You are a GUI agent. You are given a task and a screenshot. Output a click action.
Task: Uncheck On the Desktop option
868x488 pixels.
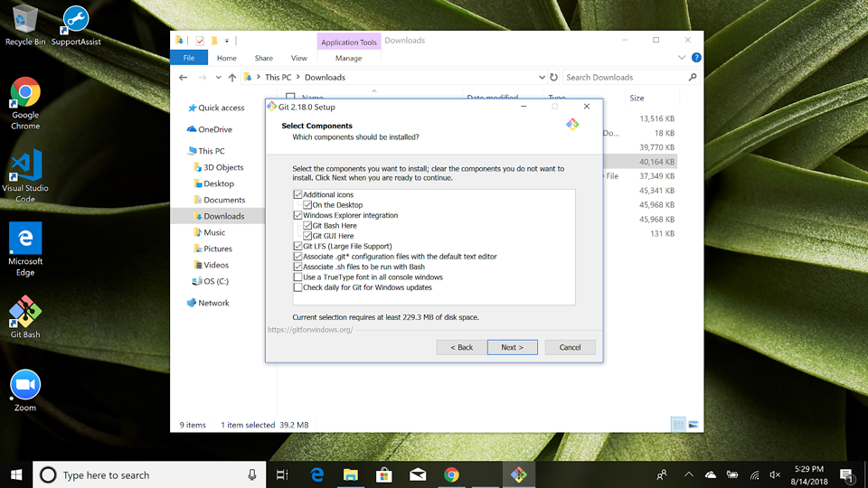pyautogui.click(x=307, y=205)
